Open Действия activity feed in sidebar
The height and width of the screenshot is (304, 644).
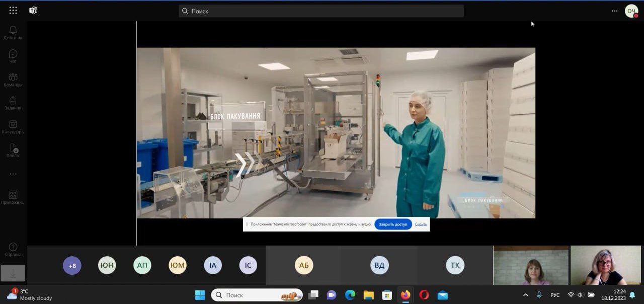[13, 33]
